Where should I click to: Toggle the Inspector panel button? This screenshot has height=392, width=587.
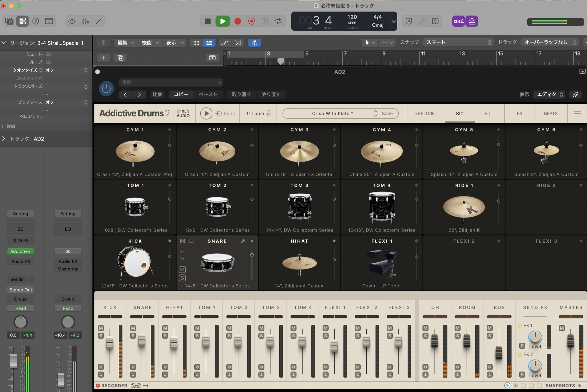point(22,21)
